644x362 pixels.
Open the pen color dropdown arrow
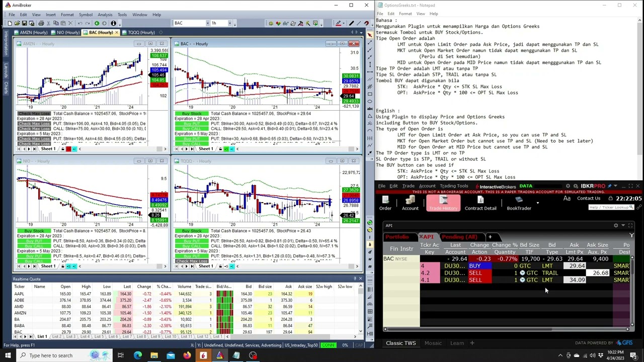(x=345, y=23)
